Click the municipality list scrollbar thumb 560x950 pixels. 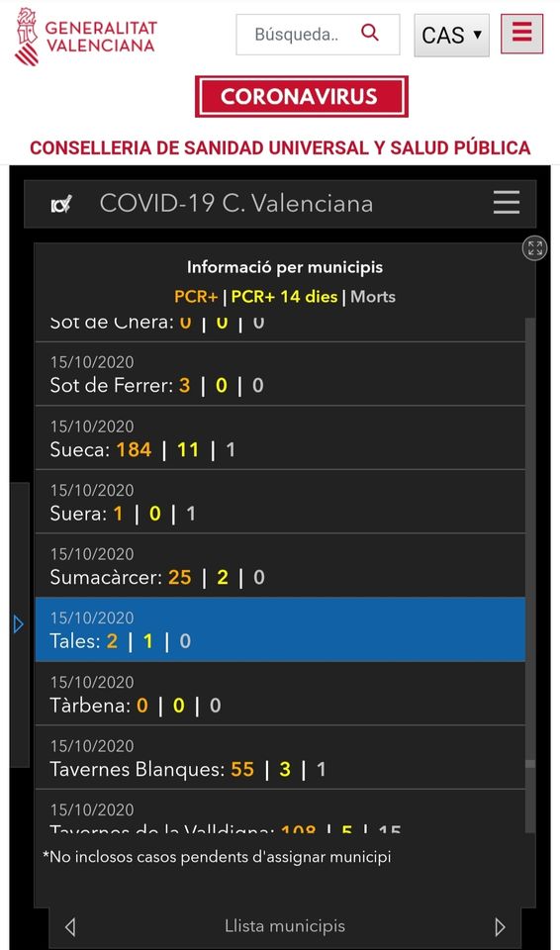530,764
